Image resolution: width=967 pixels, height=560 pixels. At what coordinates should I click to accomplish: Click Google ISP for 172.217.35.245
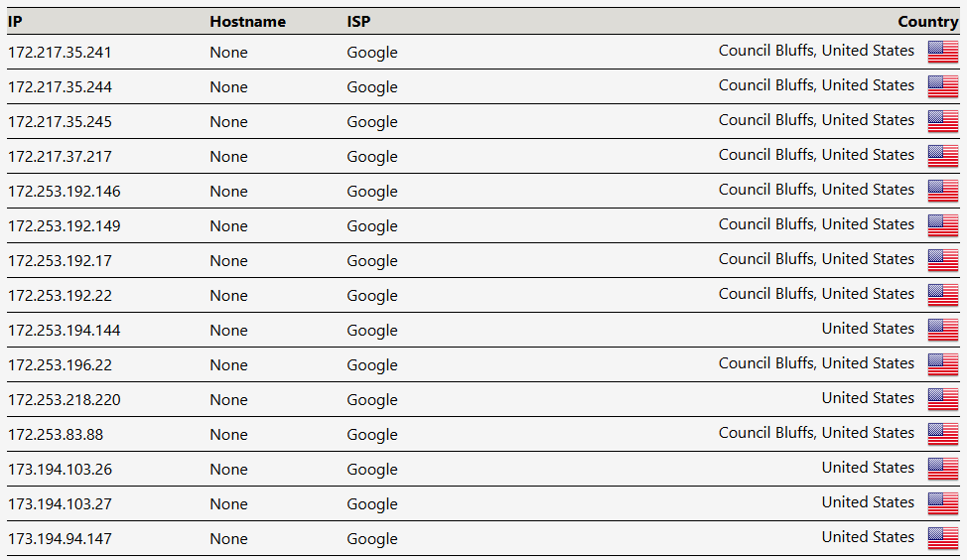tap(372, 122)
